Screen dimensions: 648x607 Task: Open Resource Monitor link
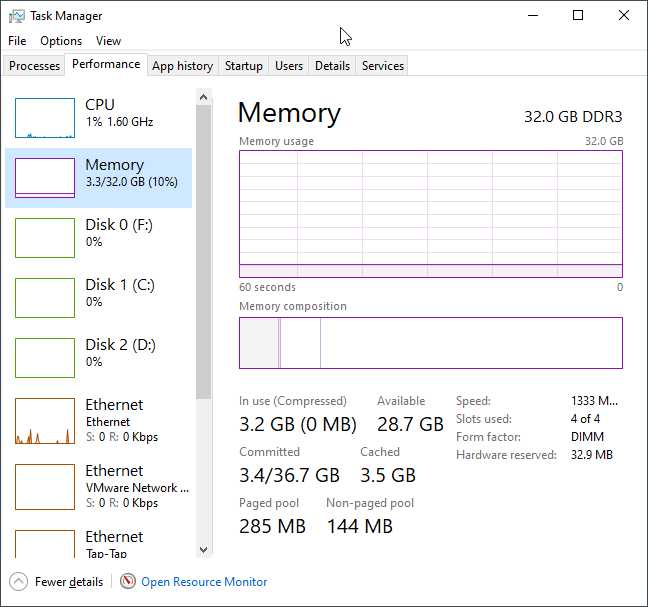pos(204,581)
